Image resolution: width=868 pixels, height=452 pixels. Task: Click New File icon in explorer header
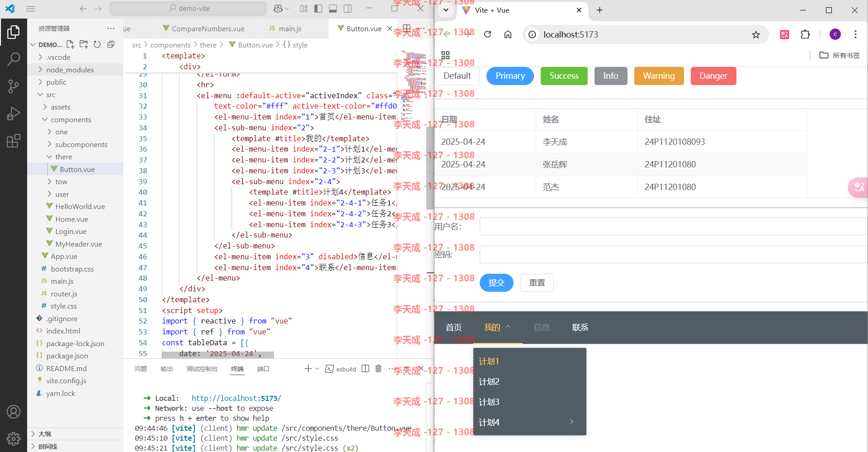(70, 44)
